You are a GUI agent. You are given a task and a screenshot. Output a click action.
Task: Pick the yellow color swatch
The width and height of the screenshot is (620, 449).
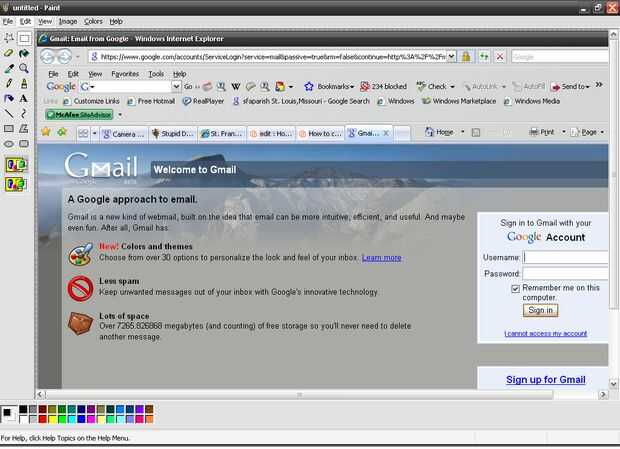52,419
